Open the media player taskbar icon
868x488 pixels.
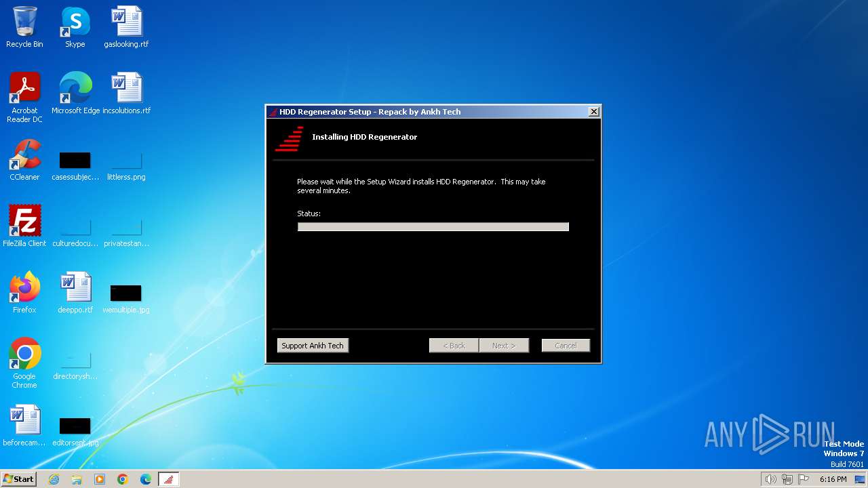click(x=100, y=479)
